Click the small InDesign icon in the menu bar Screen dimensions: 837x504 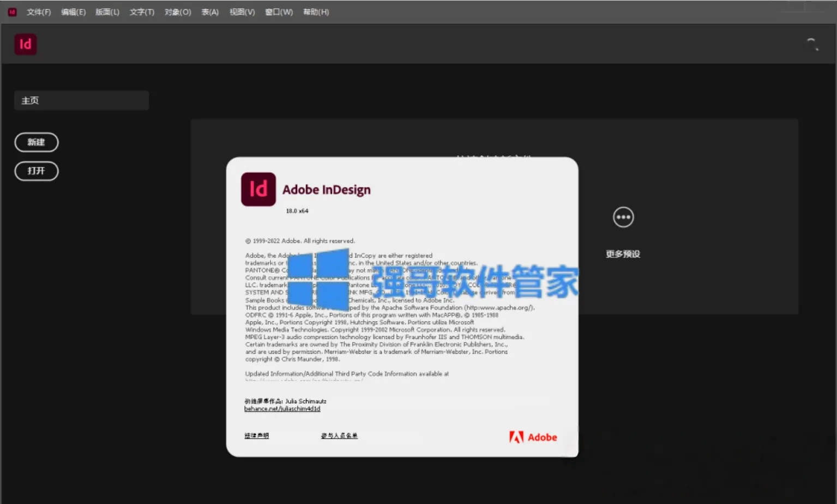12,12
